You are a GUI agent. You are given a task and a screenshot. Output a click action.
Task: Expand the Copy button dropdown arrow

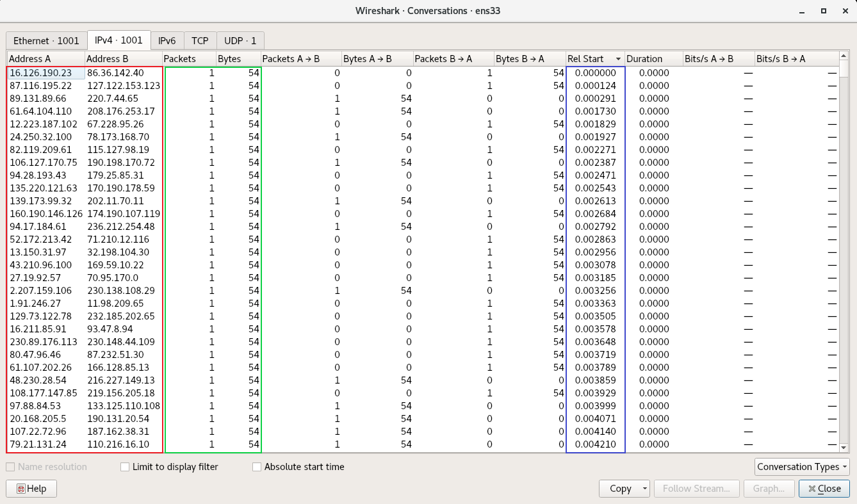[x=643, y=489]
